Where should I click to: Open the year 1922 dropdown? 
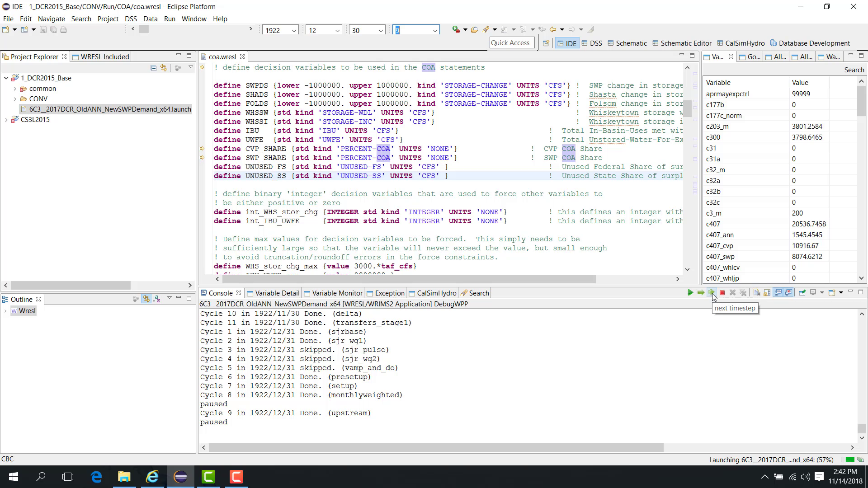(294, 30)
